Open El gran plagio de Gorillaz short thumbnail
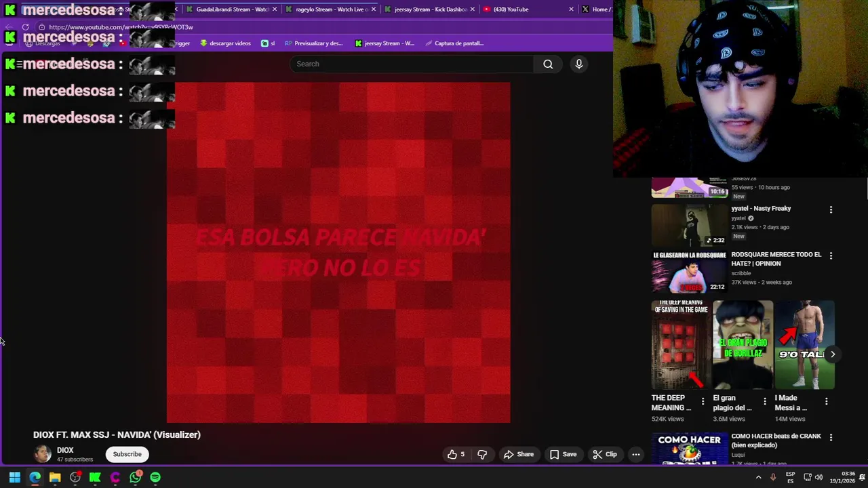This screenshot has height=488, width=868. [x=743, y=344]
